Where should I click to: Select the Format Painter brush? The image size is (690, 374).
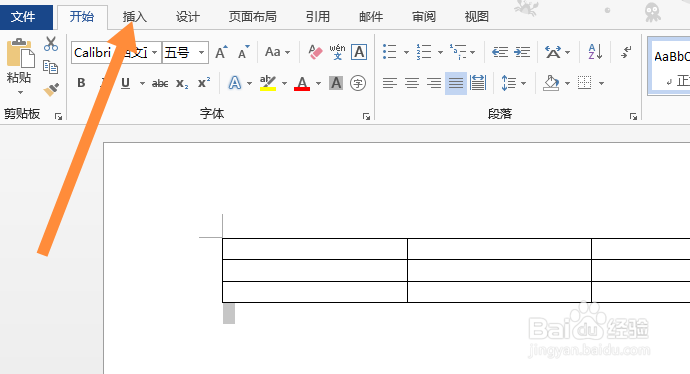(x=51, y=90)
